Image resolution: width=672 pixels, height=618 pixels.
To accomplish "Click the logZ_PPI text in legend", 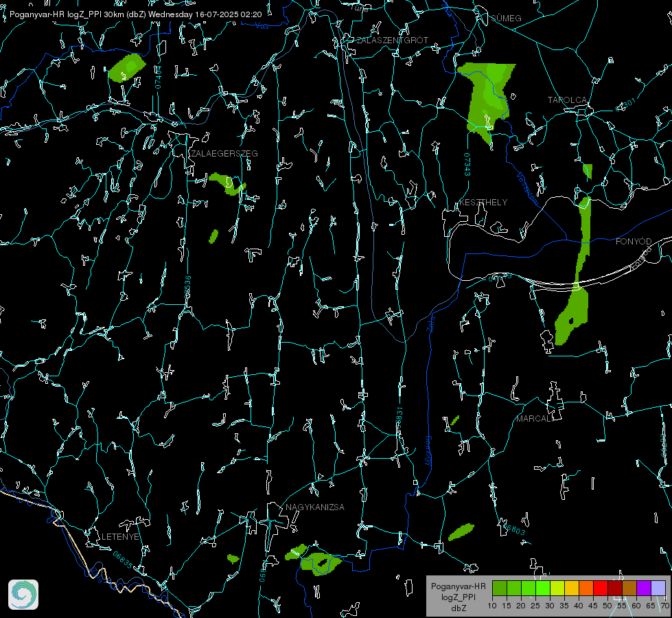I will (x=458, y=597).
